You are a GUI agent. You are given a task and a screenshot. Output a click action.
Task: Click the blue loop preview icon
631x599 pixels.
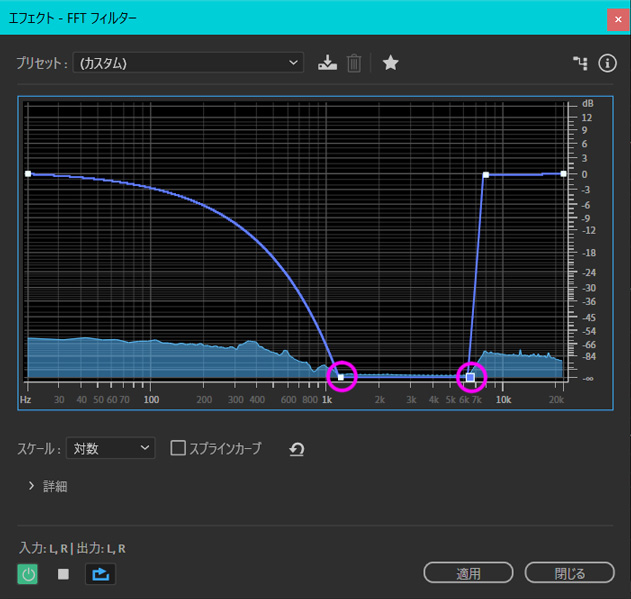[99, 574]
